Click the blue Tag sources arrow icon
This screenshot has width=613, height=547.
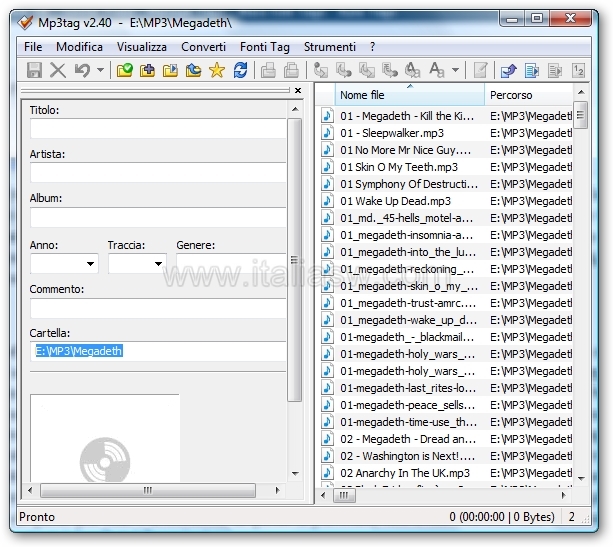pos(509,70)
